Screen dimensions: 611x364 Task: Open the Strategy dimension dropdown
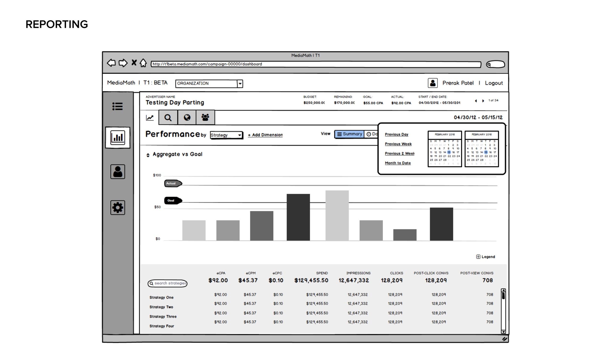pyautogui.click(x=226, y=135)
